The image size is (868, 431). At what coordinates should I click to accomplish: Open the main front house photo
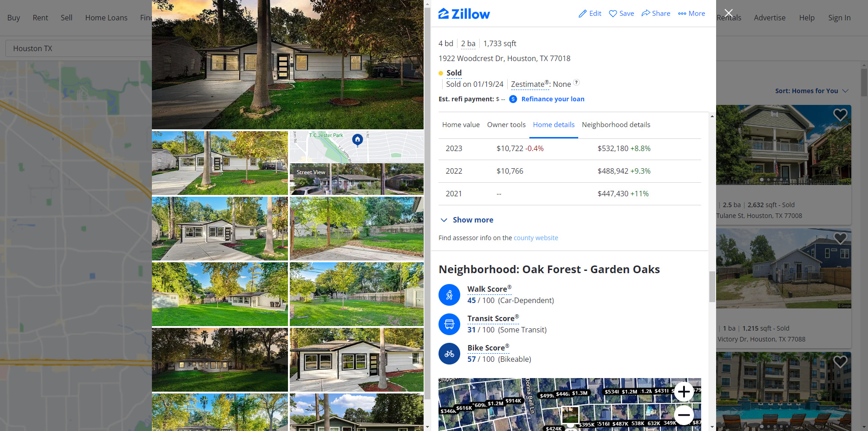coord(288,65)
